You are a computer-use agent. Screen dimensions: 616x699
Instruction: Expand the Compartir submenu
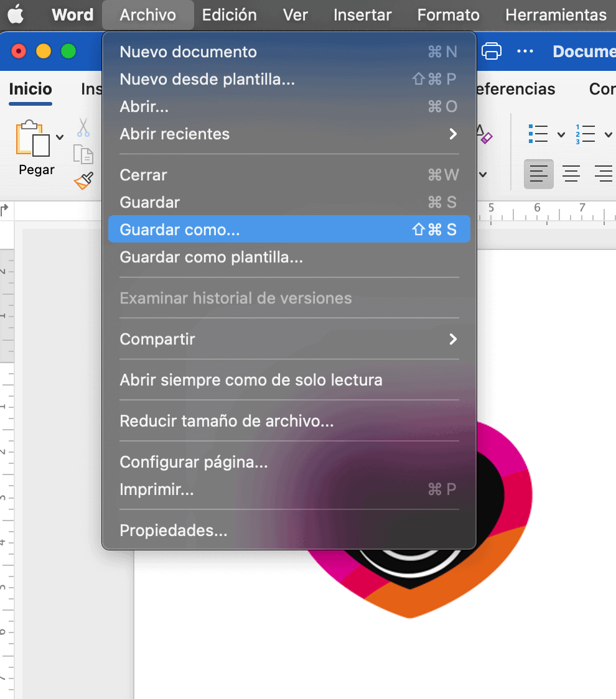tap(289, 339)
